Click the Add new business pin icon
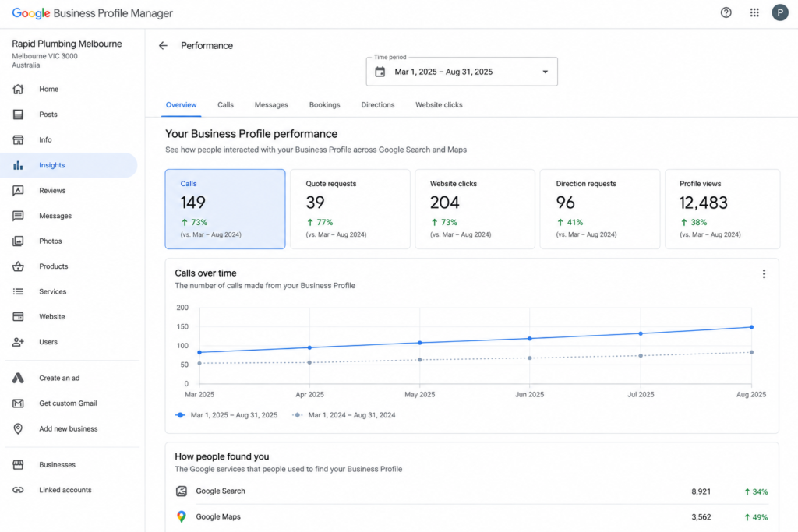Screen dimensions: 798x532 [x=18, y=428]
